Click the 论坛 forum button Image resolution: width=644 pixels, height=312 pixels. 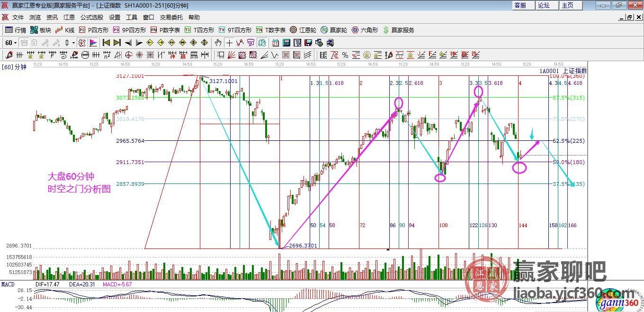tap(544, 5)
